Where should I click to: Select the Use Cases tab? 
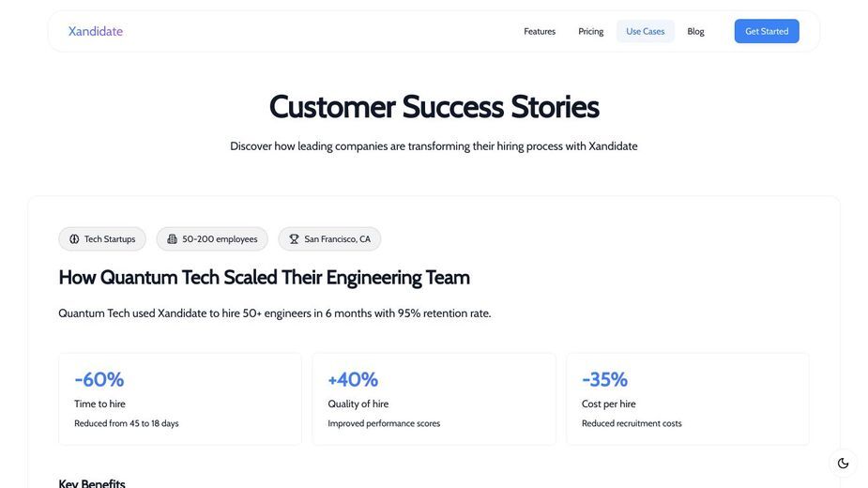(645, 31)
